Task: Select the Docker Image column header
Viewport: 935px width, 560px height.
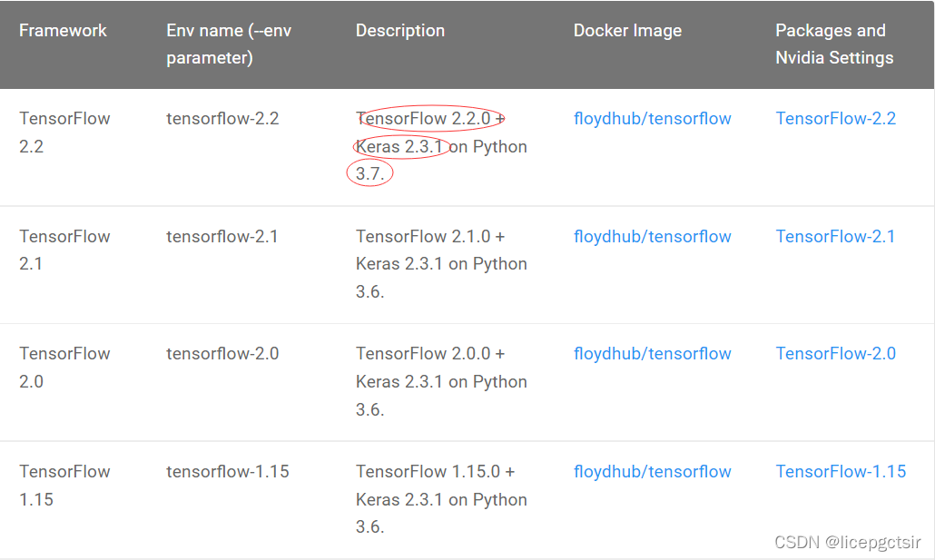Action: [627, 30]
